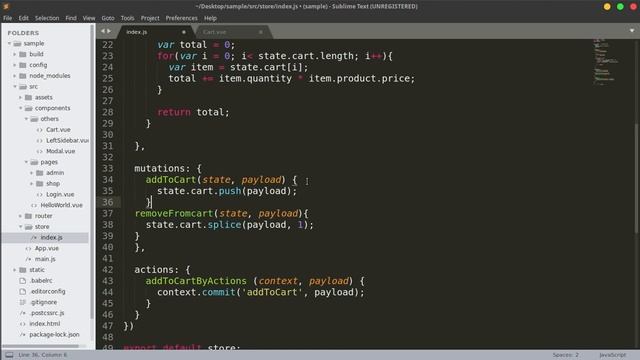Open the Edit menu

tap(24, 18)
